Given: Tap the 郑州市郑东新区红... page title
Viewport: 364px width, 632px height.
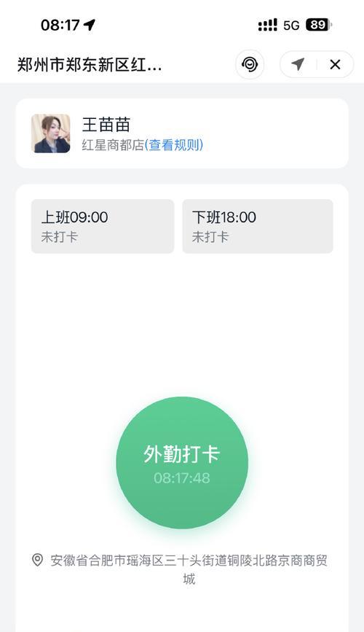Looking at the screenshot, I should (90, 64).
